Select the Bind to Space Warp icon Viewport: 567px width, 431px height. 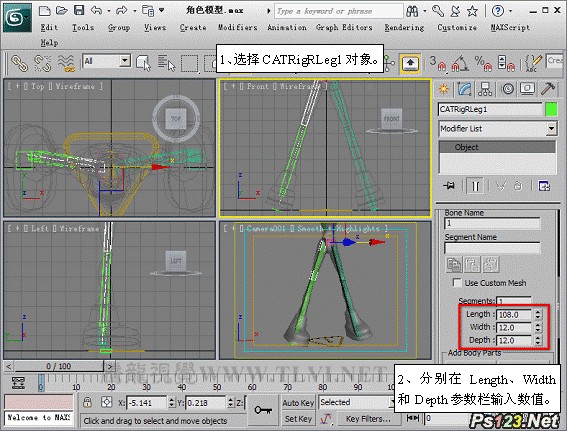click(x=66, y=63)
